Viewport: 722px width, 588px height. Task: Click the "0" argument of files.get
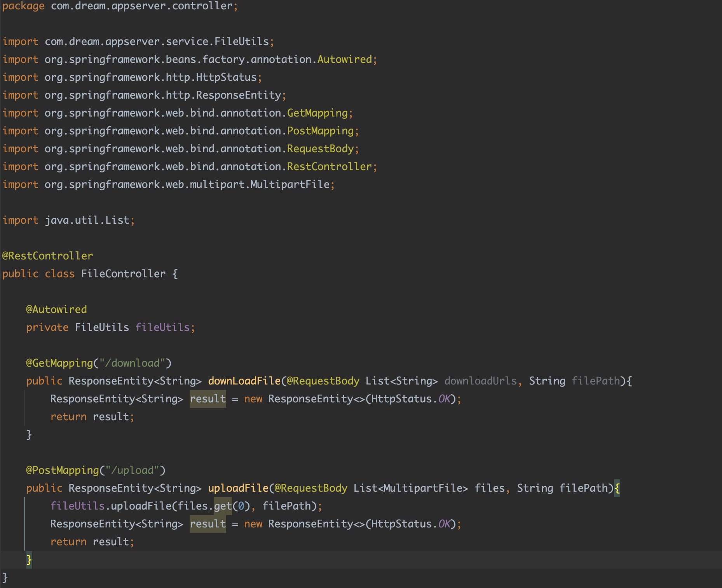(x=241, y=506)
